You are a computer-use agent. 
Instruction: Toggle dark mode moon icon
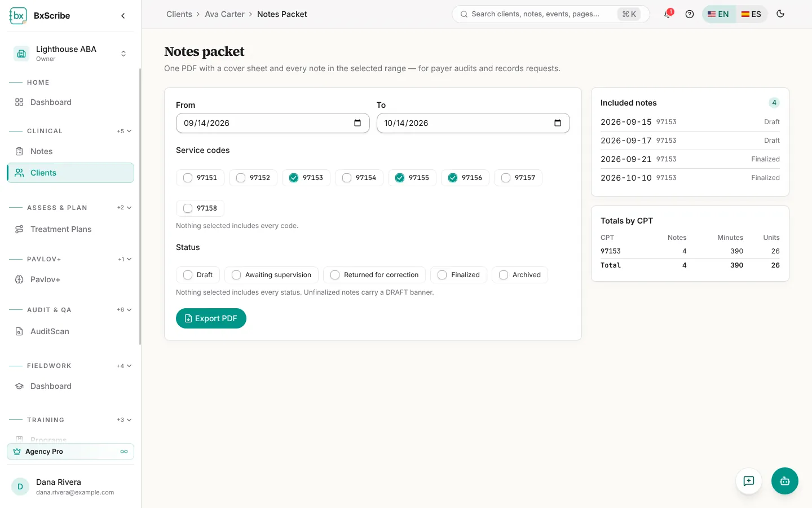click(780, 14)
